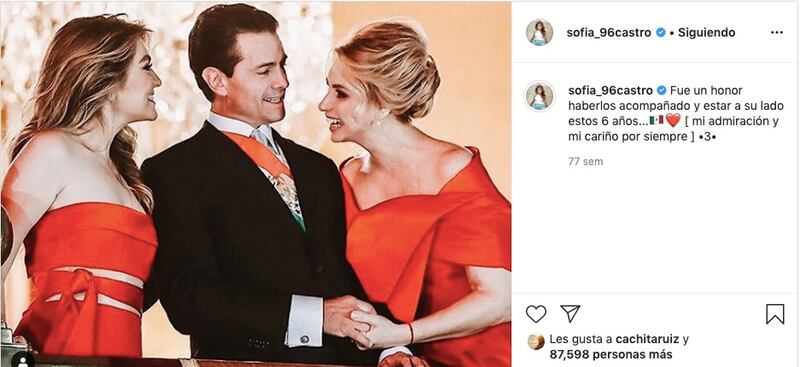The image size is (800, 367).
Task: Select the red heart emoji in the caption
Action: click(673, 120)
